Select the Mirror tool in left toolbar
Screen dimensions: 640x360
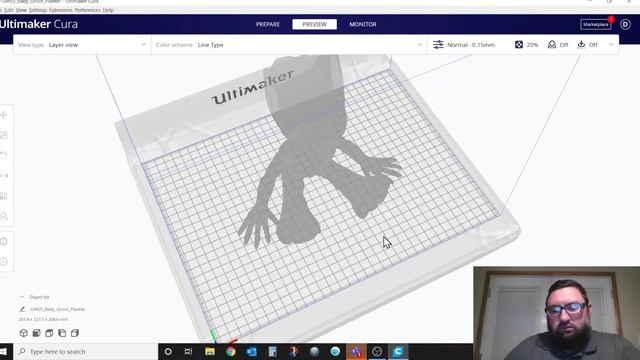[4, 176]
